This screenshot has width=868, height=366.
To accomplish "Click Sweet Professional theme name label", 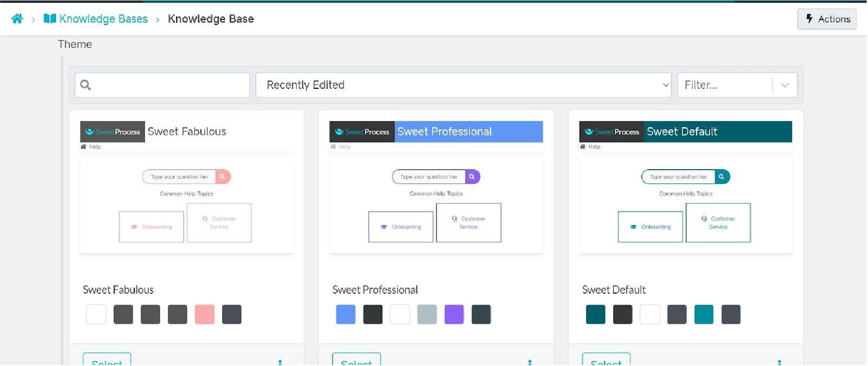I will [375, 290].
